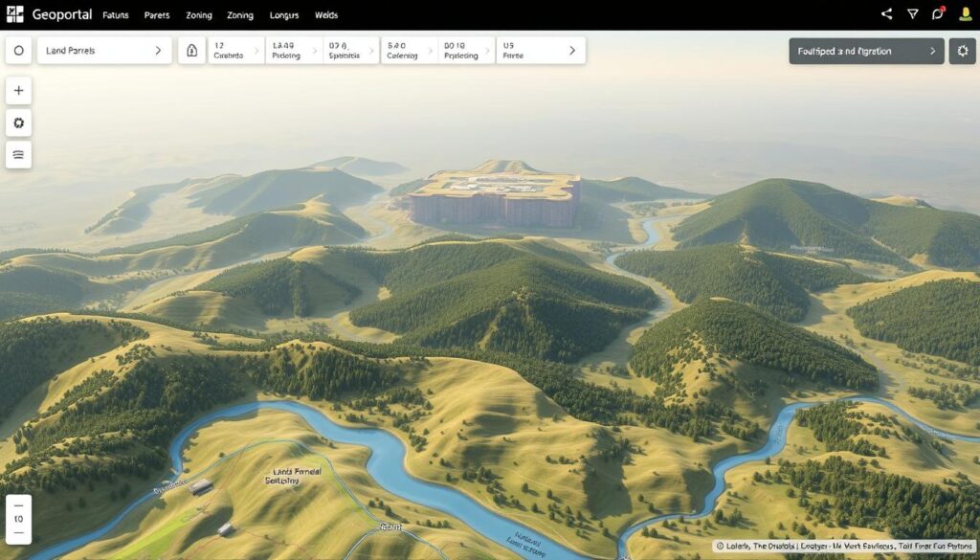Click the Geoportal logo icon

(13, 14)
